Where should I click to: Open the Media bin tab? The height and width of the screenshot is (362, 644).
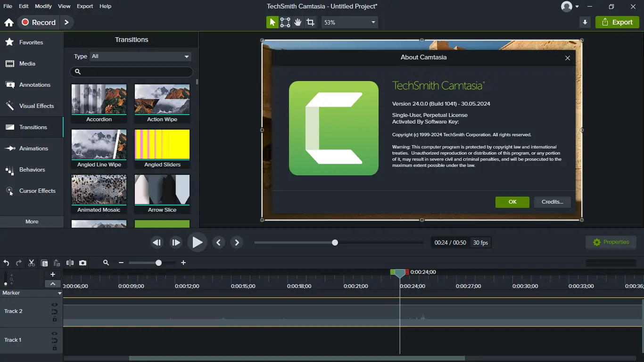coord(32,64)
